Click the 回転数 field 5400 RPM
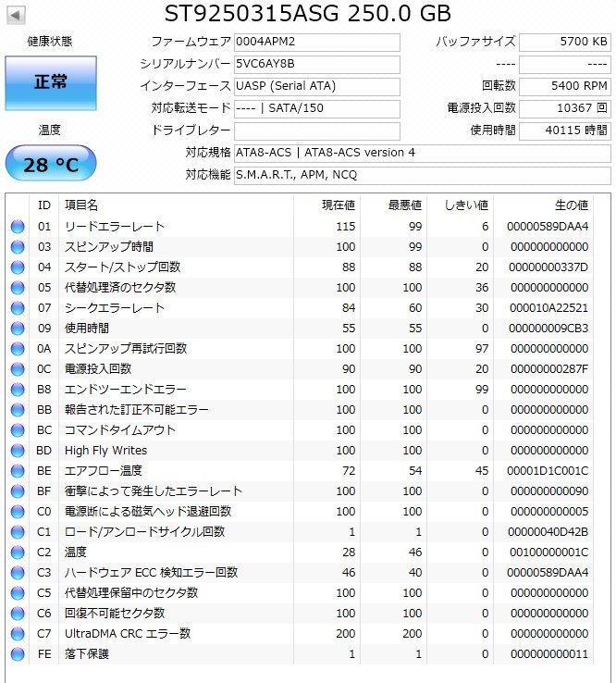The height and width of the screenshot is (683, 616). click(x=565, y=87)
